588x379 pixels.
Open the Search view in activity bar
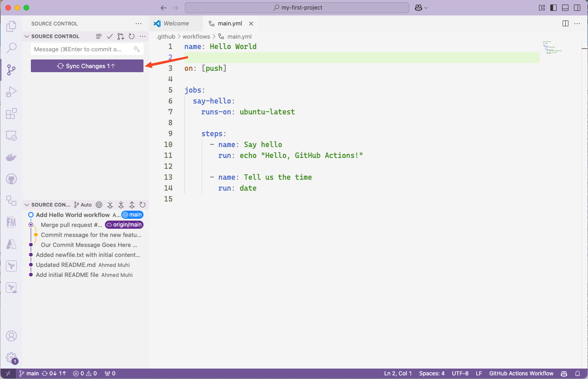coord(11,48)
